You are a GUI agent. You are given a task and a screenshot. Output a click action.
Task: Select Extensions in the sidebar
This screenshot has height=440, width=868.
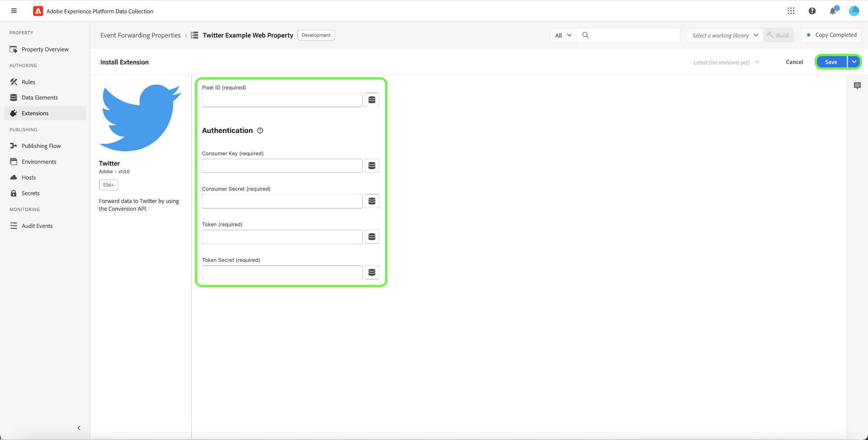(x=45, y=114)
